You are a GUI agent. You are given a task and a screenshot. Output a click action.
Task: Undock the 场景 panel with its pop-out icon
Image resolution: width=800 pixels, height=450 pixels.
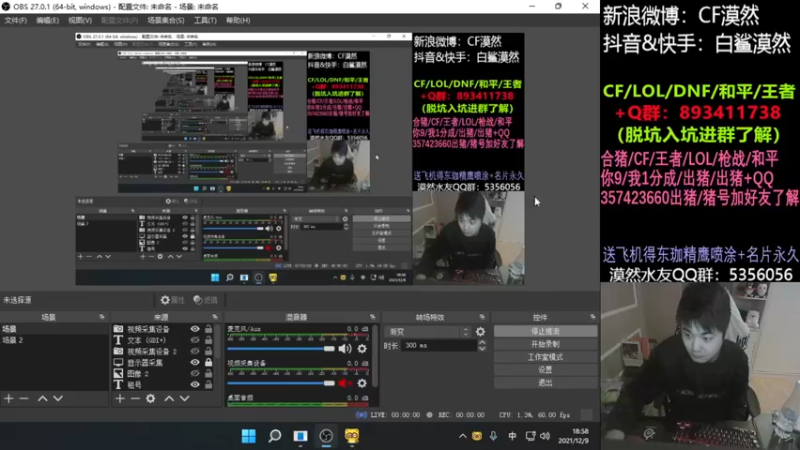102,317
